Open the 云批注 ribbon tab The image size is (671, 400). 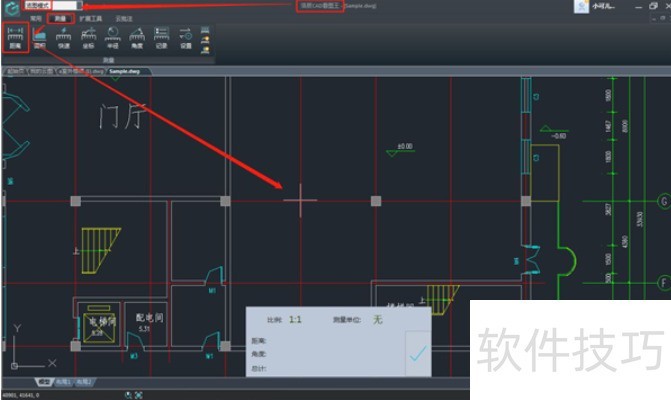click(x=124, y=19)
